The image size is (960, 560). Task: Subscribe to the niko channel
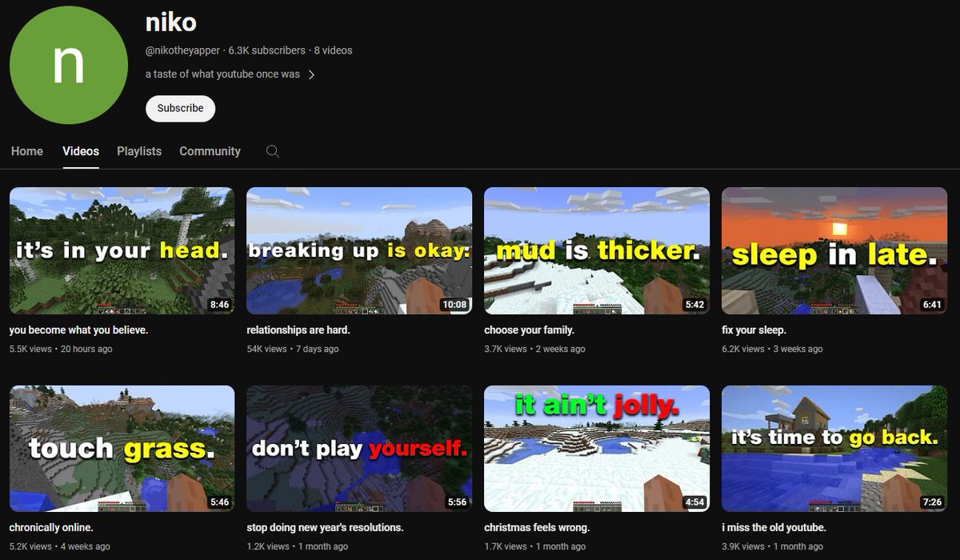coord(179,108)
